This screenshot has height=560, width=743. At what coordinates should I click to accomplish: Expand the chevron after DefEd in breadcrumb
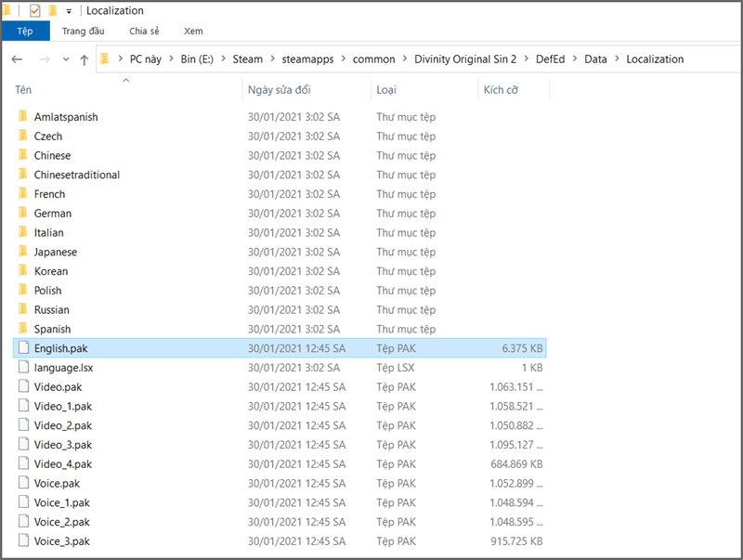(x=574, y=59)
